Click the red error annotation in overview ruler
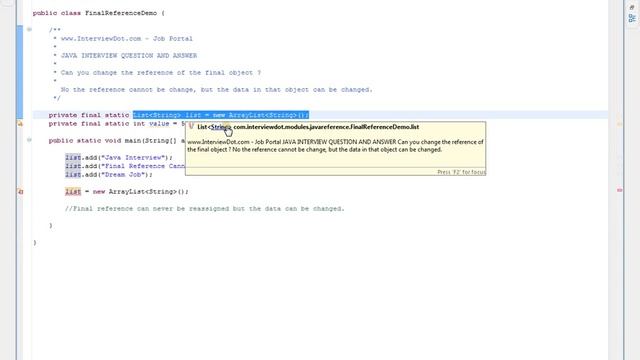The height and width of the screenshot is (360, 640). pyautogui.click(x=620, y=190)
